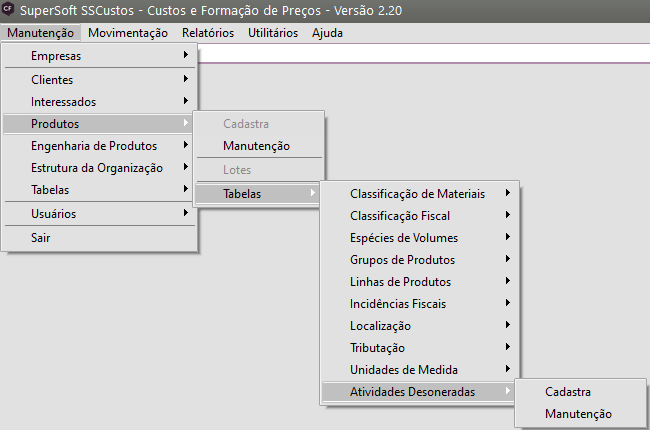Open the Ajuda menu

point(327,32)
